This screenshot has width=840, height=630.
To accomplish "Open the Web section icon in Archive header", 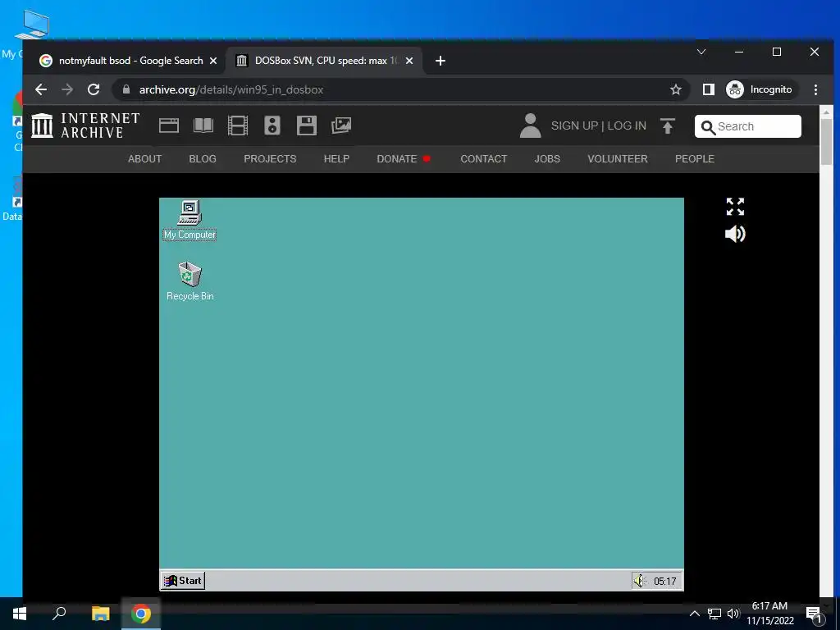I will (x=169, y=126).
